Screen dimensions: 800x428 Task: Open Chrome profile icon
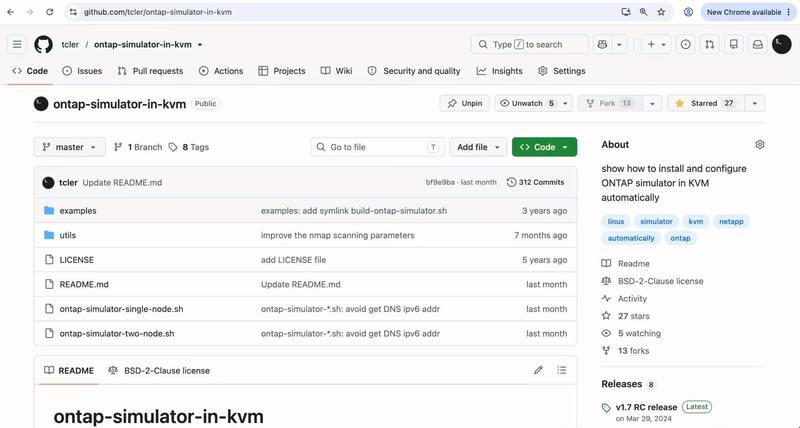tap(688, 12)
